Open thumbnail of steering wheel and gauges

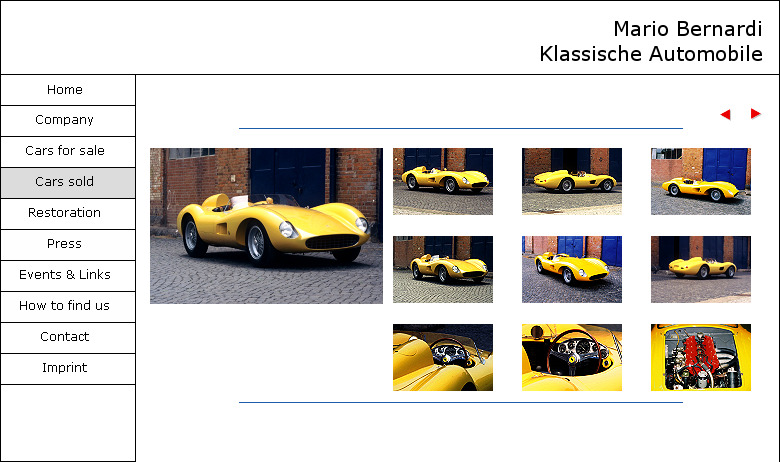tap(572, 357)
